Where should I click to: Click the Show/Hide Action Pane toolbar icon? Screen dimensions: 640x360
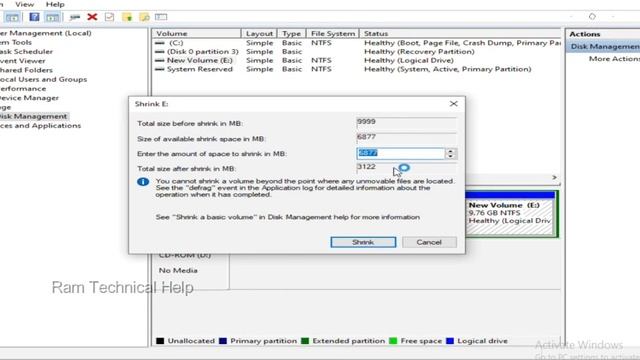tap(52, 17)
